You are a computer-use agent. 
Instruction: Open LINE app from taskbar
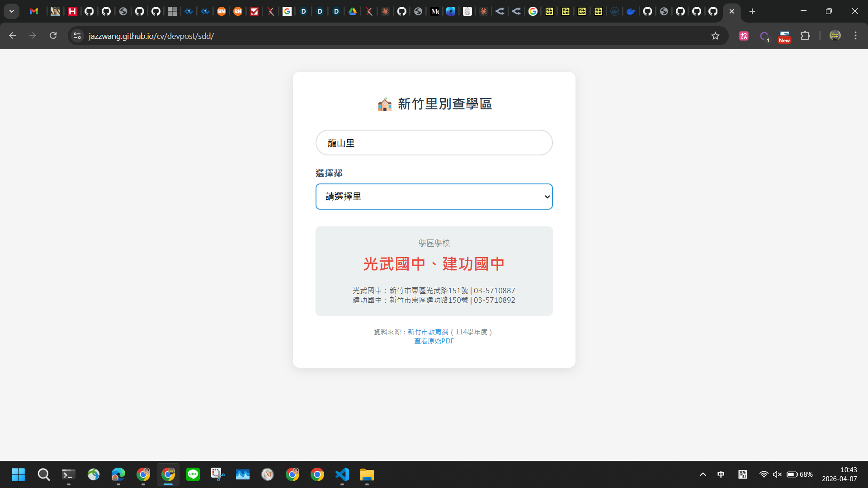tap(193, 474)
